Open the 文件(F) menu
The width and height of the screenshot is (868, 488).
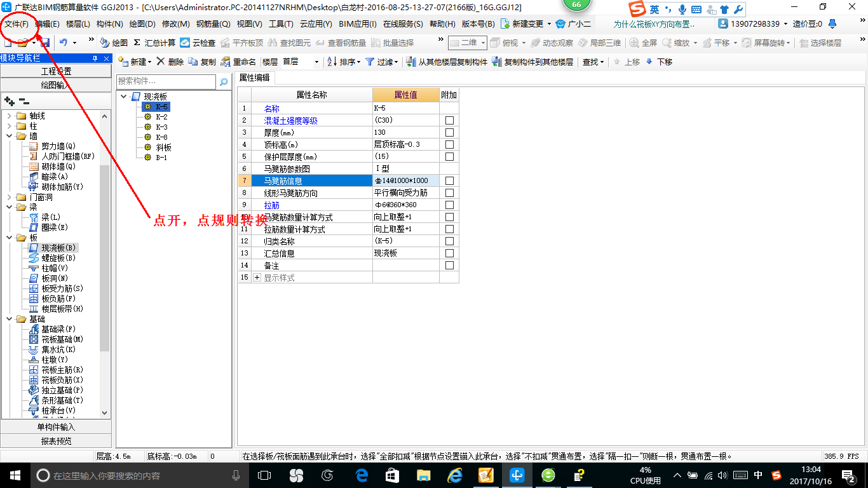point(17,24)
